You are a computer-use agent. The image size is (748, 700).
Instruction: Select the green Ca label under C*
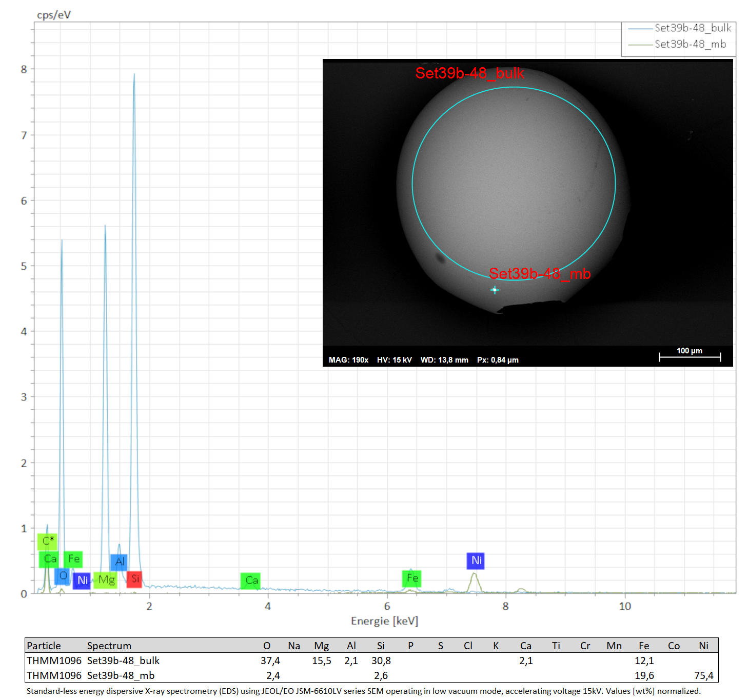(49, 559)
